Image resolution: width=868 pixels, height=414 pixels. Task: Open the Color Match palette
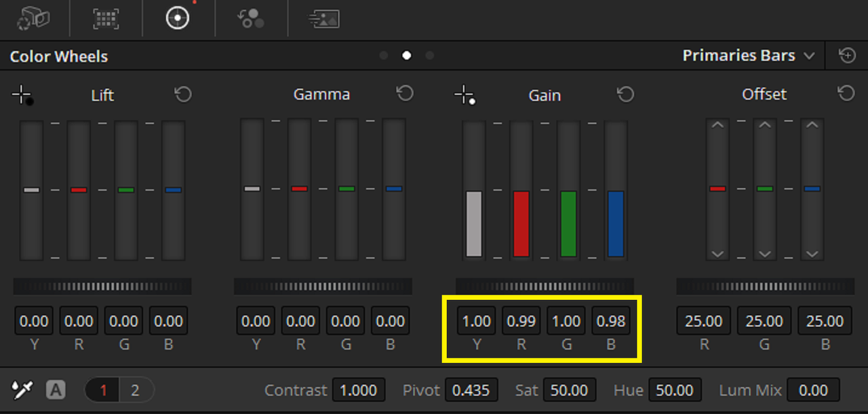(106, 18)
